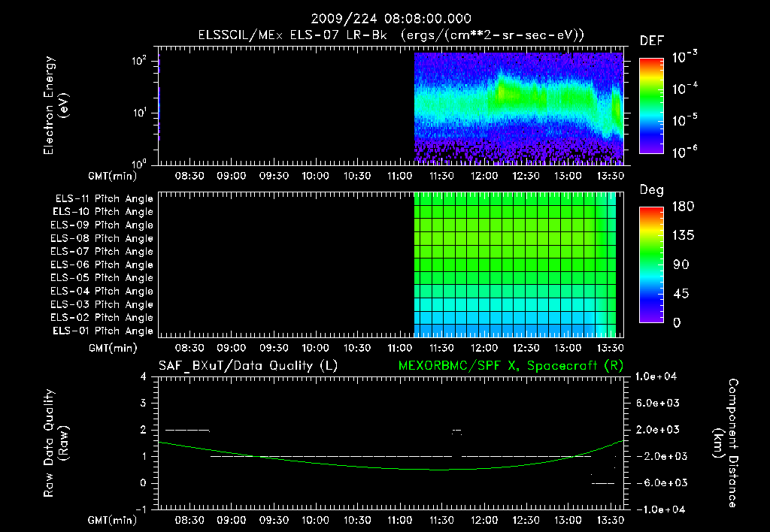Click the 10^-4 value on the DEF scale

(x=684, y=89)
